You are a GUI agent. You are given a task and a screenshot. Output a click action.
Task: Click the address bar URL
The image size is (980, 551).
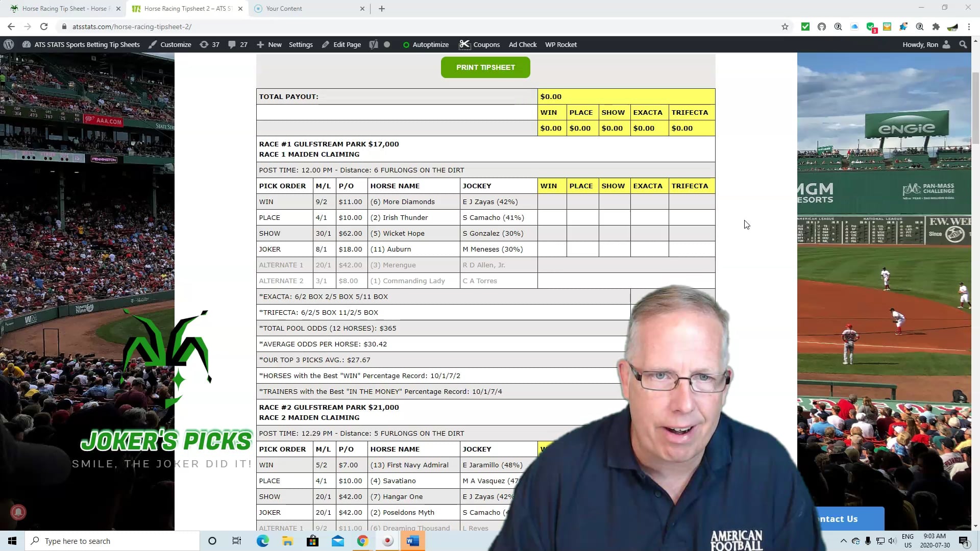pos(132,27)
